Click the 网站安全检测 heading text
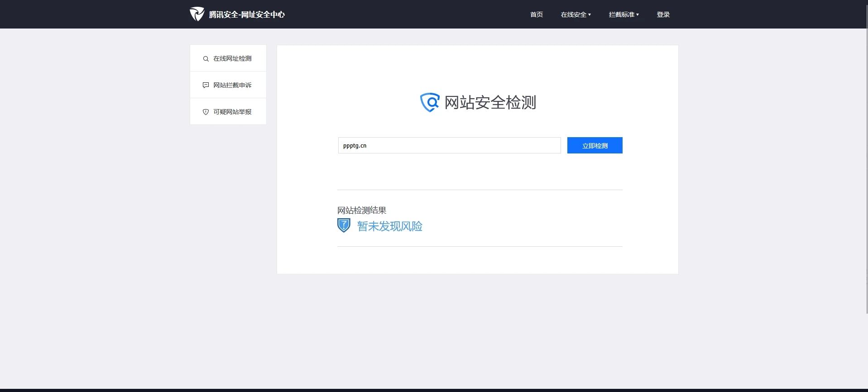The height and width of the screenshot is (392, 868). [x=490, y=102]
